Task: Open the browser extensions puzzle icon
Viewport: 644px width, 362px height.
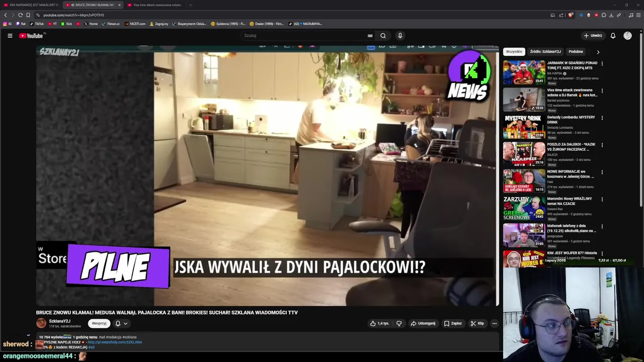Action: (x=604, y=15)
